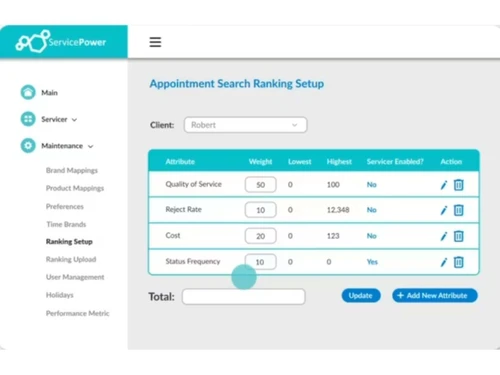The width and height of the screenshot is (500, 375).
Task: Open the hamburger menu icon
Action: pos(155,42)
